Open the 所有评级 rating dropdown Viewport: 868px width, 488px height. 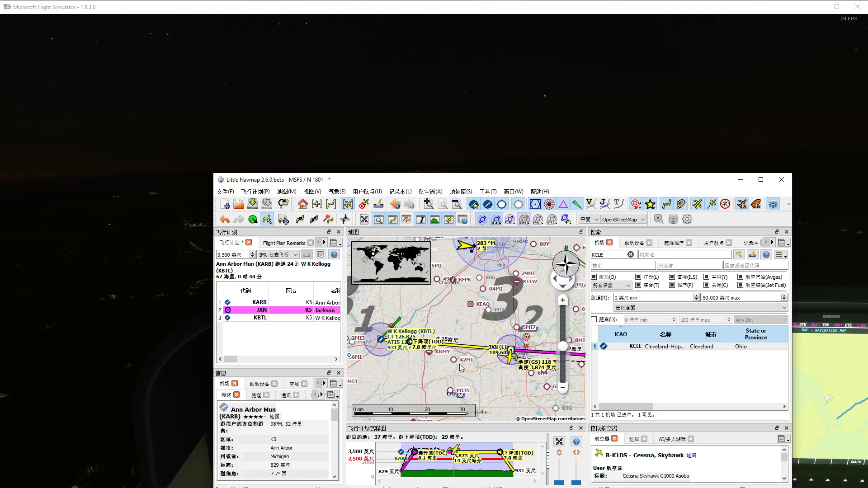tap(611, 286)
